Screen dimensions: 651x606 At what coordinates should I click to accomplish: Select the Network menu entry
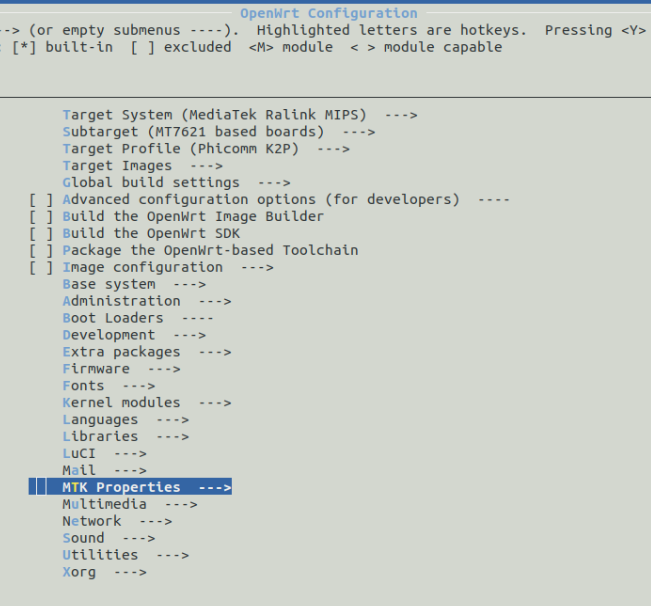click(x=117, y=521)
